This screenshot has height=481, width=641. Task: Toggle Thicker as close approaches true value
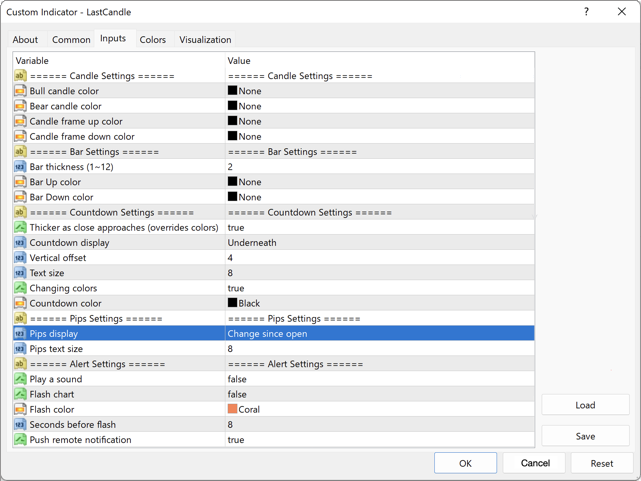click(x=236, y=228)
